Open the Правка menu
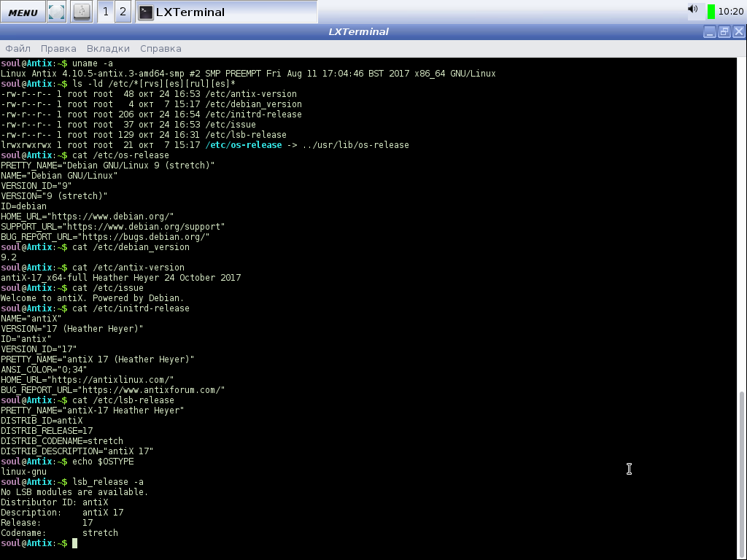747x560 pixels. [x=58, y=49]
